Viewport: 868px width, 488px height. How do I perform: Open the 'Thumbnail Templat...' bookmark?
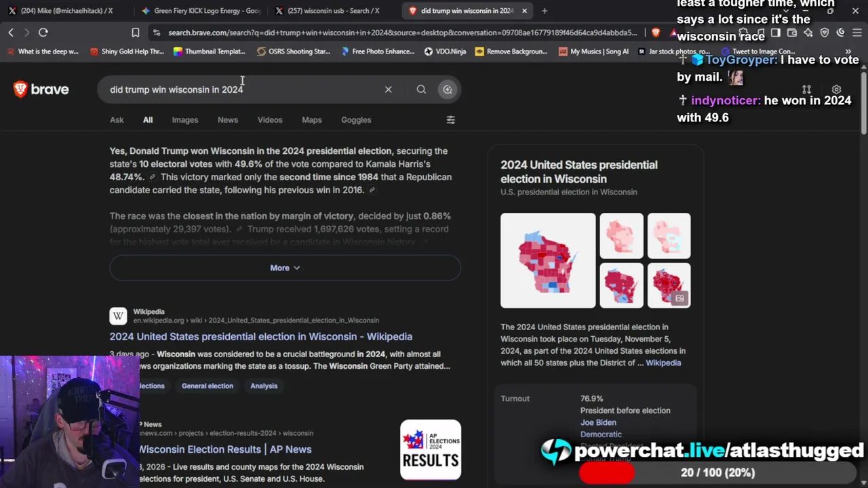tap(209, 52)
